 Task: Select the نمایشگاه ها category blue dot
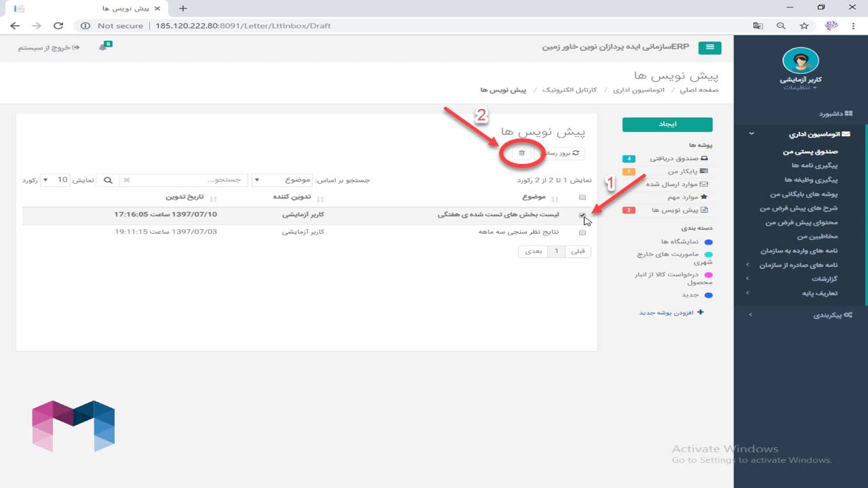[x=709, y=241]
